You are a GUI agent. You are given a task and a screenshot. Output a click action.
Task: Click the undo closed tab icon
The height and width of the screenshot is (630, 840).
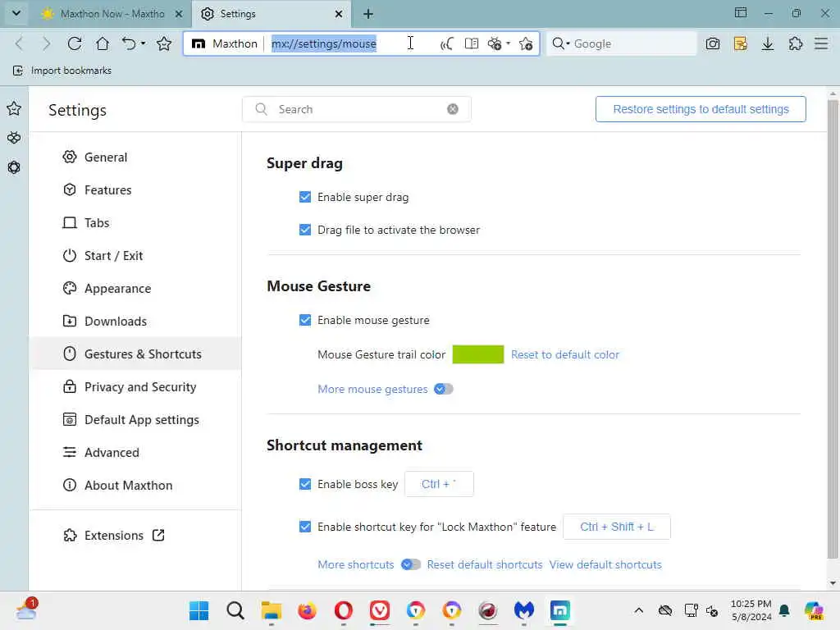click(129, 43)
